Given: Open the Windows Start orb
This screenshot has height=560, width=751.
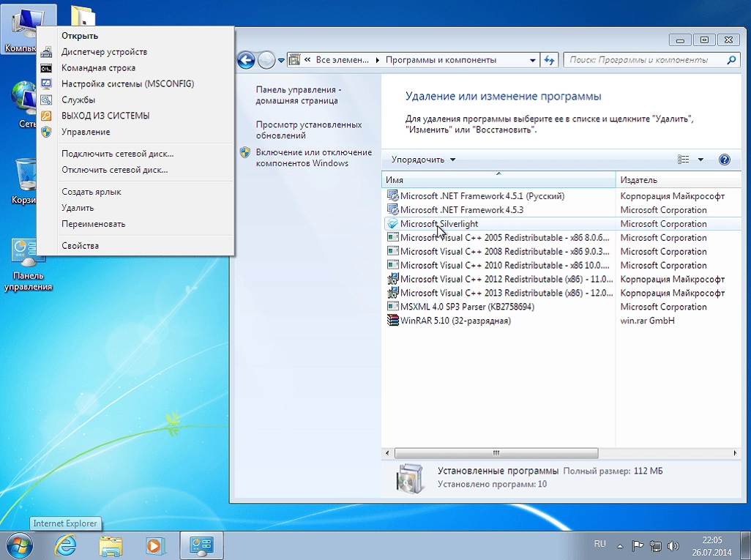Looking at the screenshot, I should [x=18, y=545].
